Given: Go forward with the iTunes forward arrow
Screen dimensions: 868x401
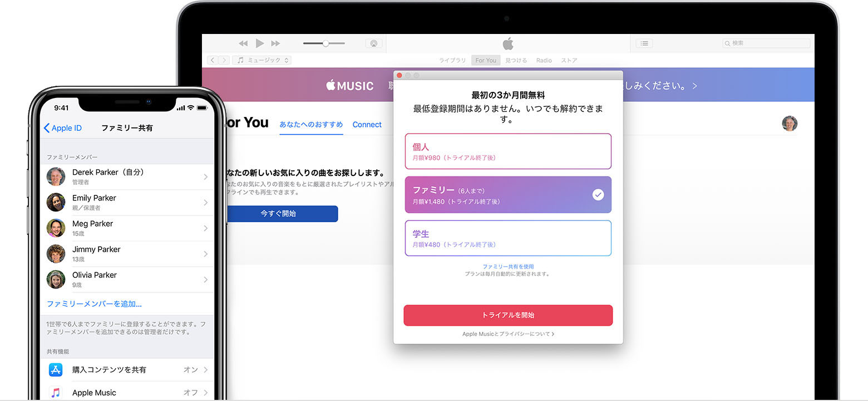Looking at the screenshot, I should tap(224, 60).
